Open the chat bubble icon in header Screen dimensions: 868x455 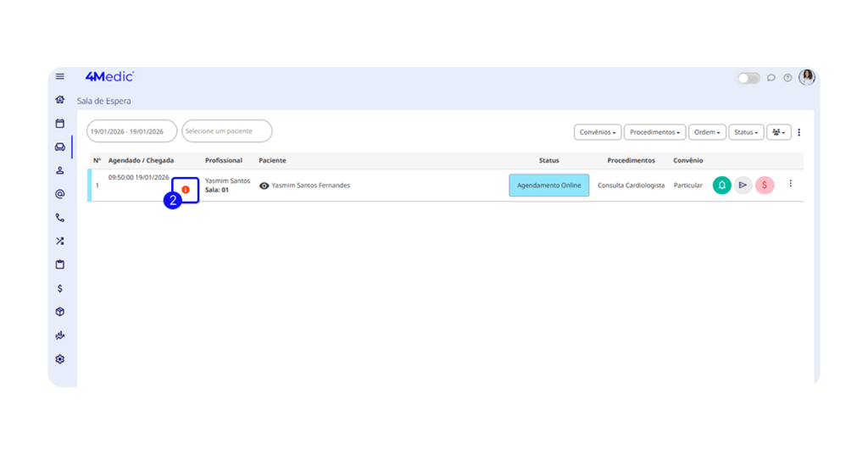tap(771, 78)
